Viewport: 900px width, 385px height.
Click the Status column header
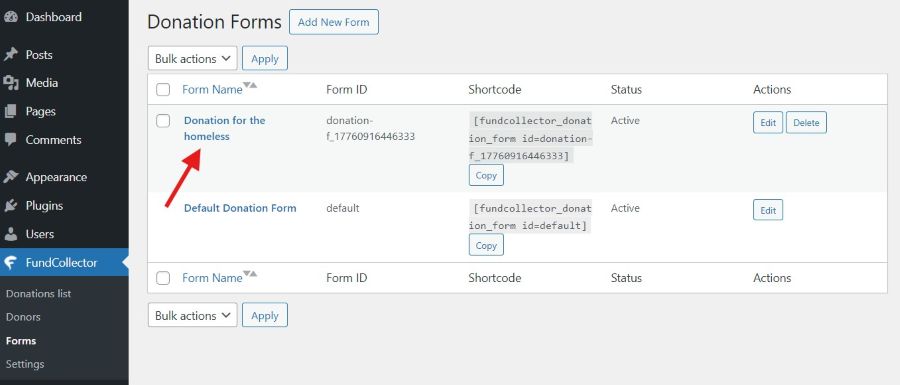[x=626, y=90]
